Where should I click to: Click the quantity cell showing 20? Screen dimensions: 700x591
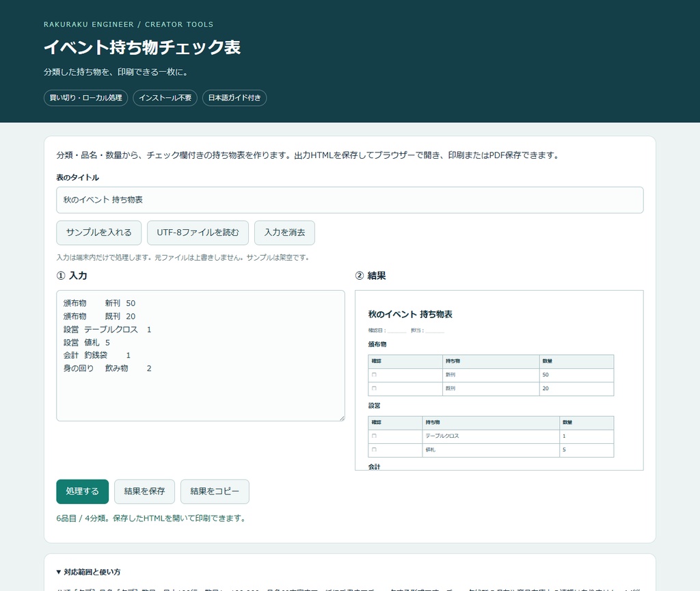pos(576,389)
